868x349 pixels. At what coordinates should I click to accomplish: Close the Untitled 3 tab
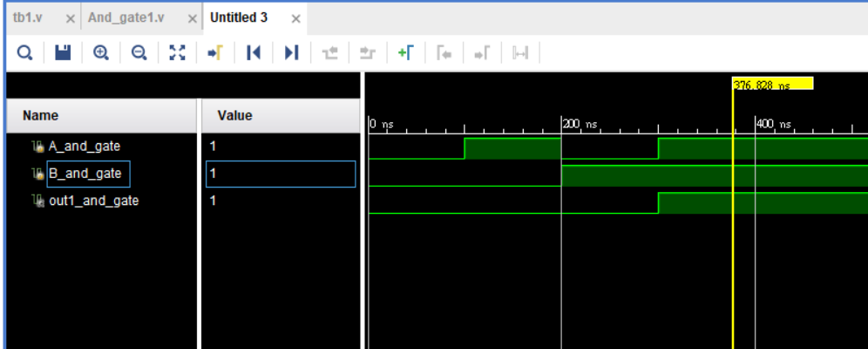(x=296, y=19)
